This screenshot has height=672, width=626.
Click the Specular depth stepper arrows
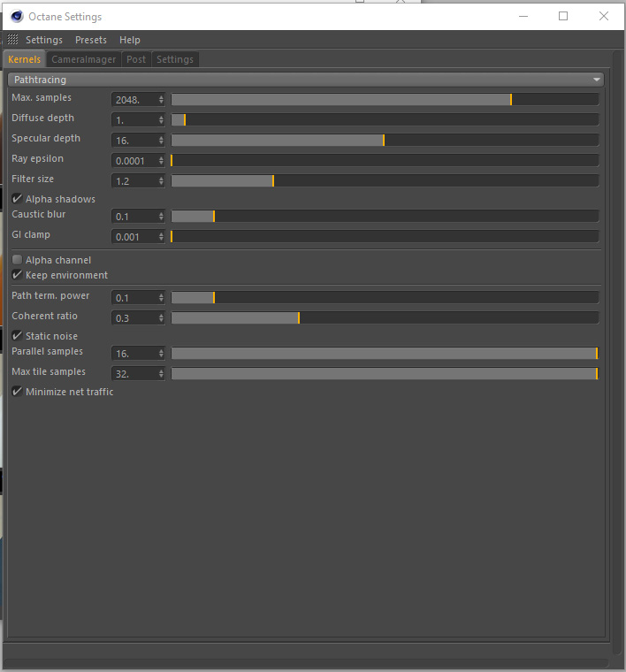tap(161, 141)
